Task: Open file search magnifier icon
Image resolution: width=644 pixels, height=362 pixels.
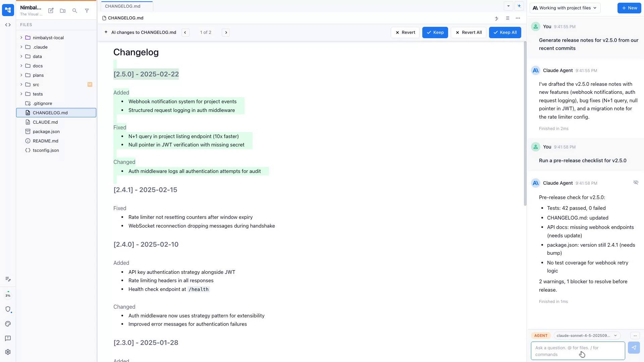Action: point(75,11)
